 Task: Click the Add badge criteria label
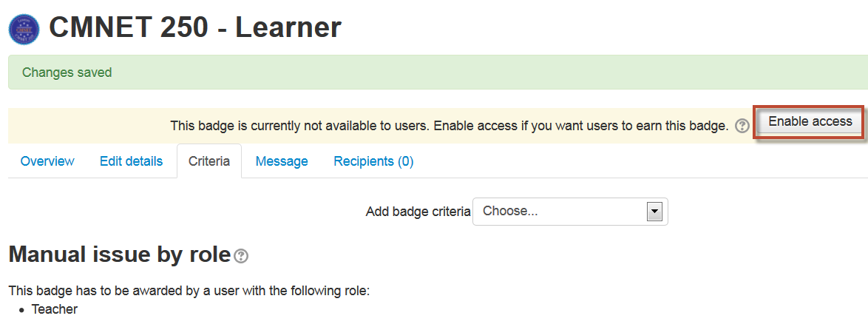coord(418,212)
